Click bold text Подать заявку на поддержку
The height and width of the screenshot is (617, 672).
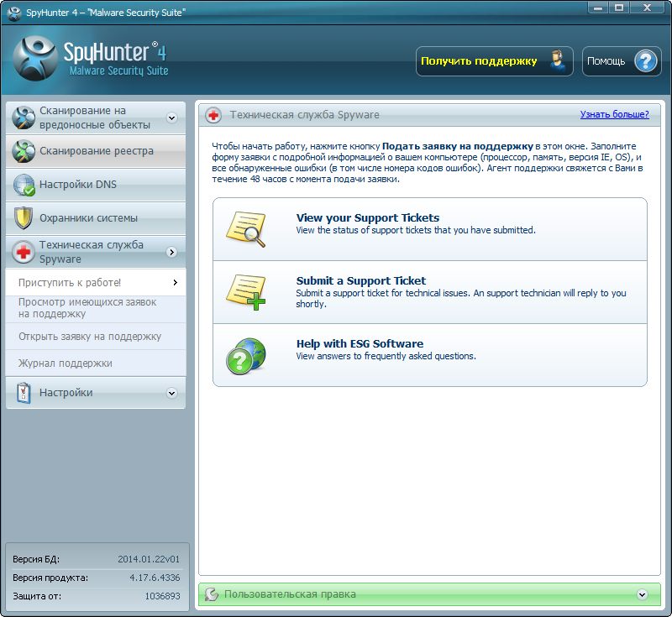pyautogui.click(x=457, y=146)
